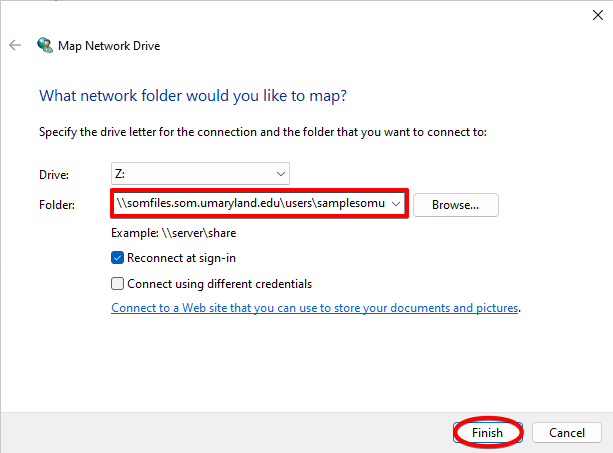Click the 'Specify the drive letter' instruction text

click(x=262, y=131)
